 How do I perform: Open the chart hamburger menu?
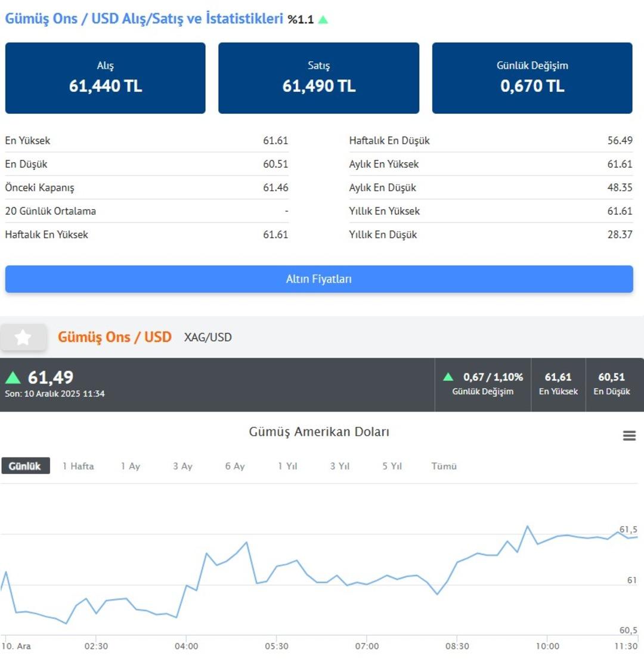tap(629, 436)
